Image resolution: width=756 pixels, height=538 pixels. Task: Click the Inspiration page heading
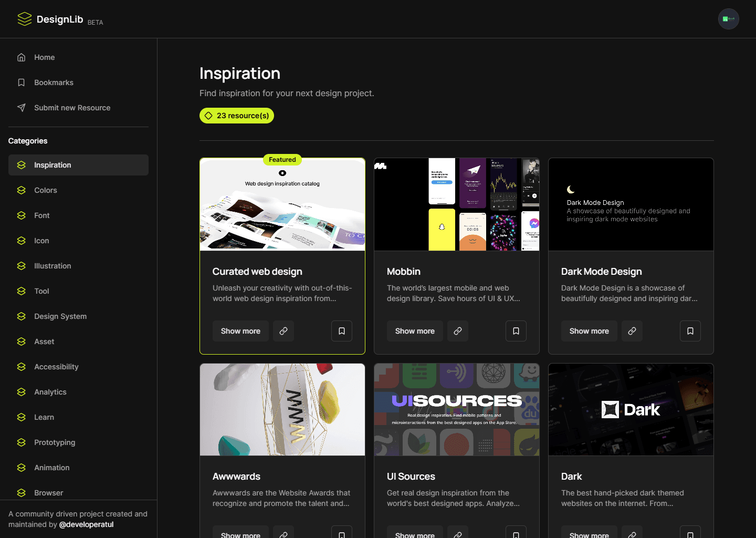(x=240, y=74)
